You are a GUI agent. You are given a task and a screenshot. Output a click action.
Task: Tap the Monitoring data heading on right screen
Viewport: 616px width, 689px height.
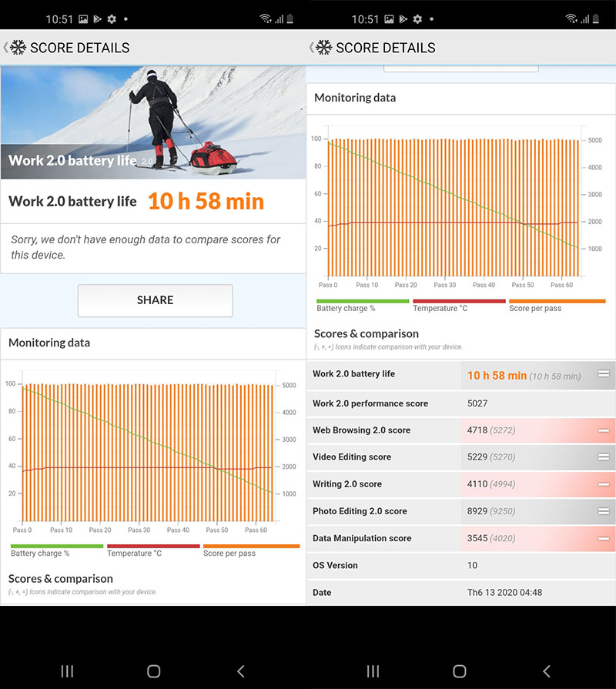tap(355, 98)
